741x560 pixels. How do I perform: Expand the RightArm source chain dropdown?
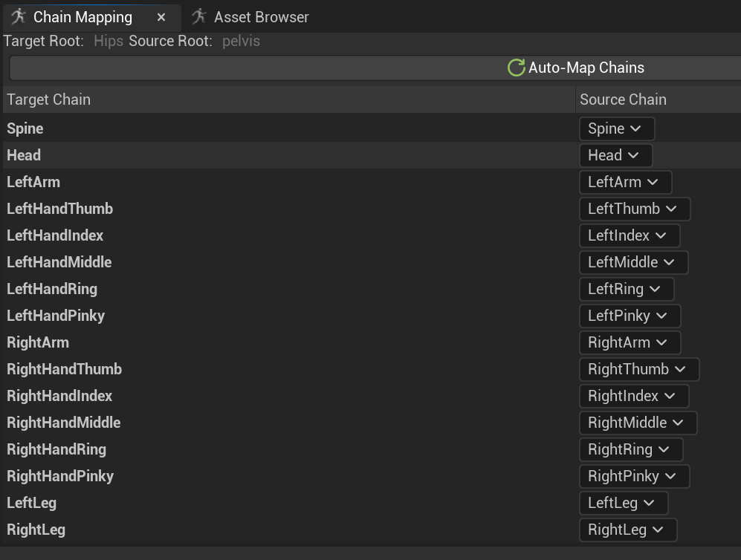(x=630, y=342)
